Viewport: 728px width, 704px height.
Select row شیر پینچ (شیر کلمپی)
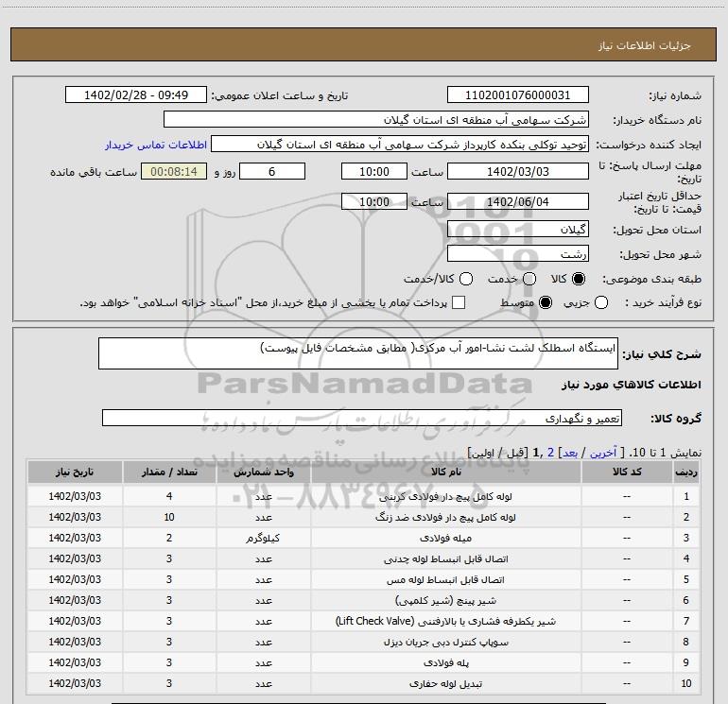click(x=363, y=600)
